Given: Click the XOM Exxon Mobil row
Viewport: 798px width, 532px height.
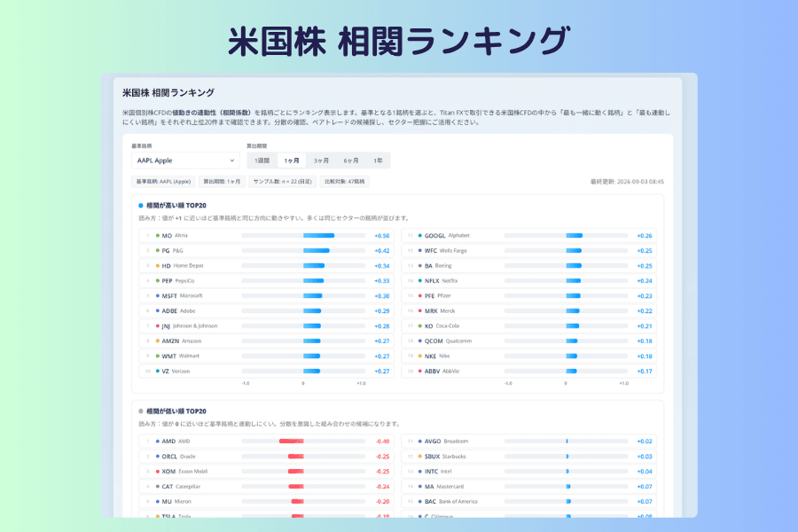Looking at the screenshot, I should pyautogui.click(x=266, y=472).
